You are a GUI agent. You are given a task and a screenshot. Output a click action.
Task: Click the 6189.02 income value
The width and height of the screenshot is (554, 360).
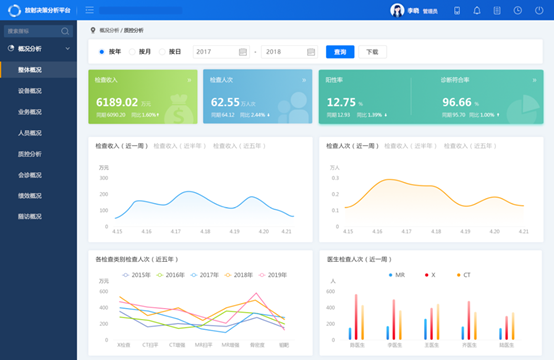[117, 102]
